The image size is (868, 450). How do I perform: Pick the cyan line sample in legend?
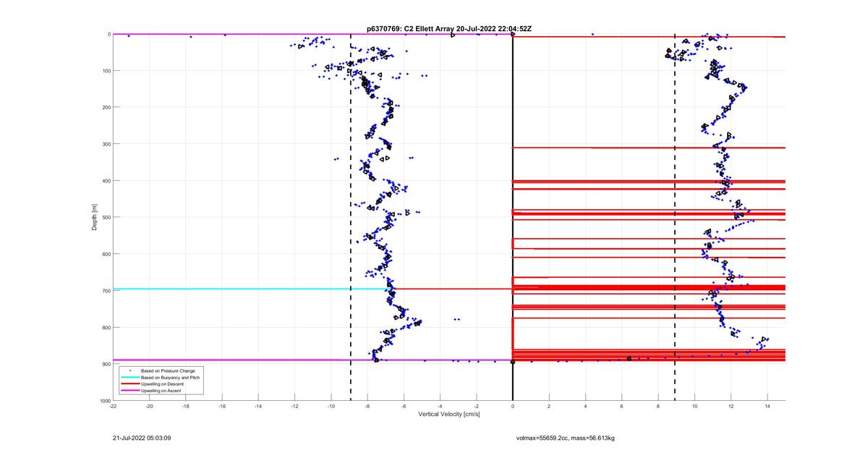point(130,378)
